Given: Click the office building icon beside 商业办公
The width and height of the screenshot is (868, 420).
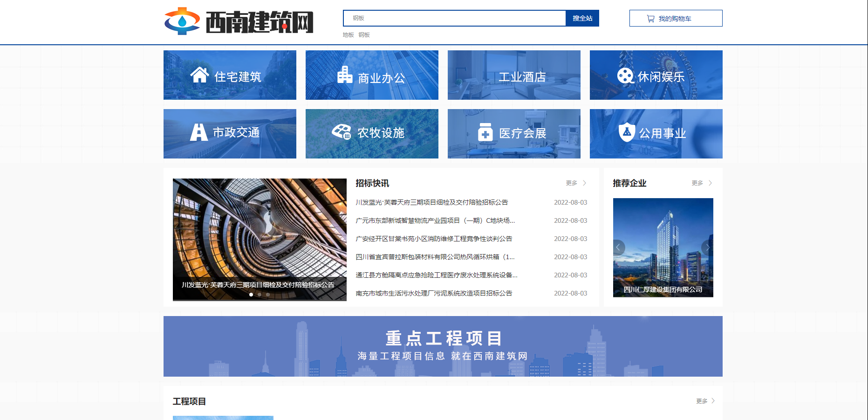Looking at the screenshot, I should point(345,75).
